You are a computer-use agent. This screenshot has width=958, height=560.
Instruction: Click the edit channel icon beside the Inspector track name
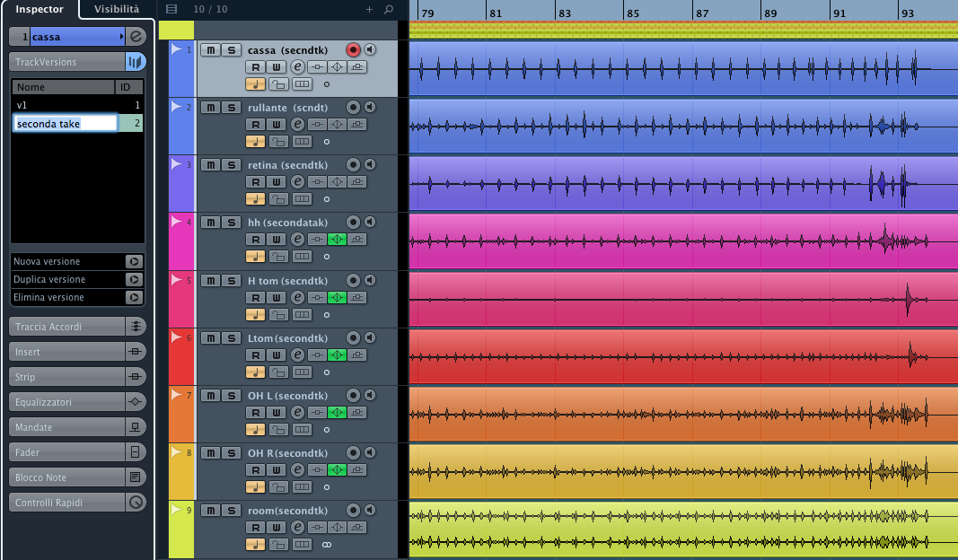point(136,37)
